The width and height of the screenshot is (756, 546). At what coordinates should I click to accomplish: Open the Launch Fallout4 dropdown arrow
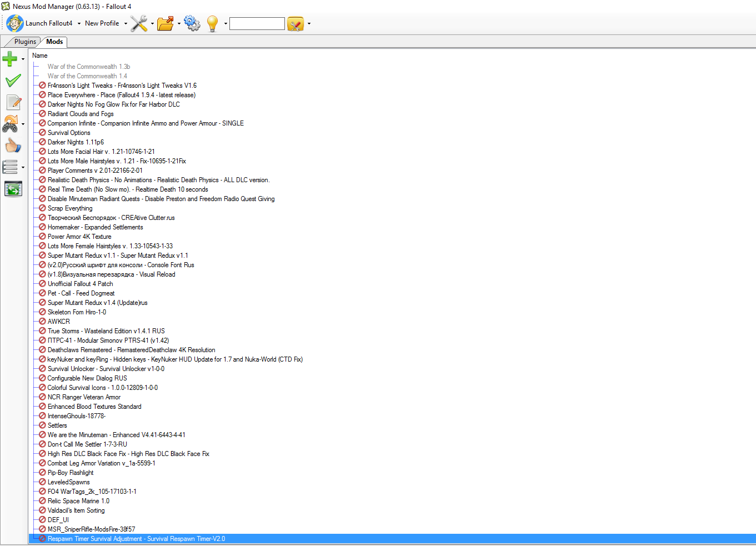pyautogui.click(x=79, y=23)
